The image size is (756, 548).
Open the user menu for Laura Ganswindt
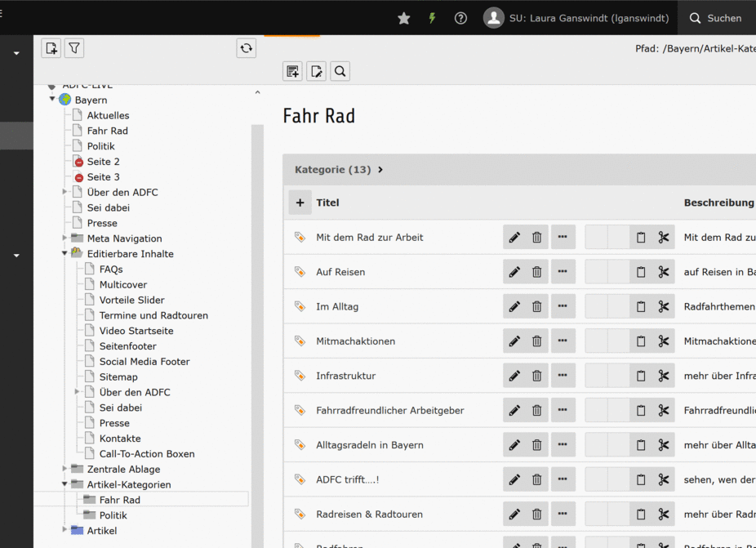[576, 18]
